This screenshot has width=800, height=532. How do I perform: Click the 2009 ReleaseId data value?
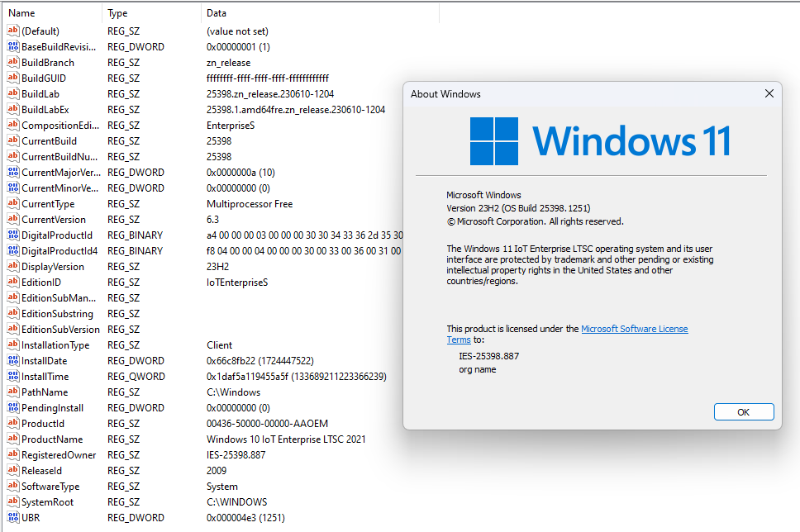pos(217,471)
